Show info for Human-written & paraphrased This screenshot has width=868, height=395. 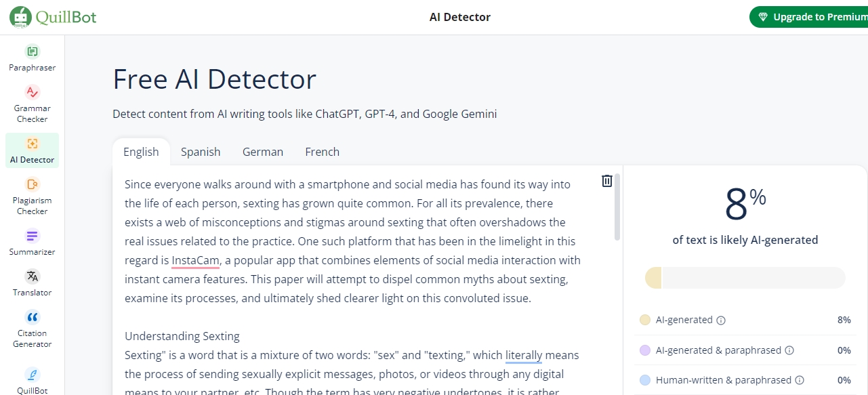(x=800, y=380)
